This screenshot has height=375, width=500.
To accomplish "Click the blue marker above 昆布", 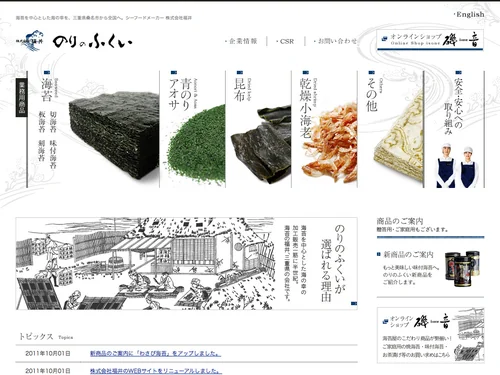I will [x=240, y=72].
